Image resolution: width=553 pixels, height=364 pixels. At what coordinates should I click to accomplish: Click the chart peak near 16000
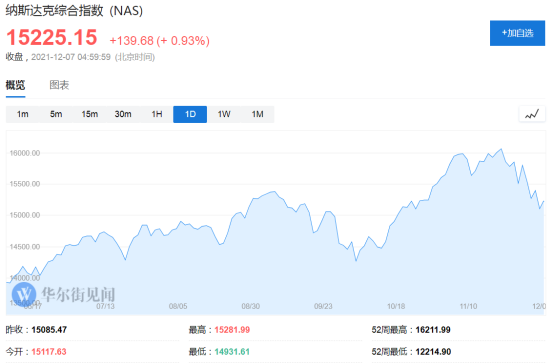point(501,149)
